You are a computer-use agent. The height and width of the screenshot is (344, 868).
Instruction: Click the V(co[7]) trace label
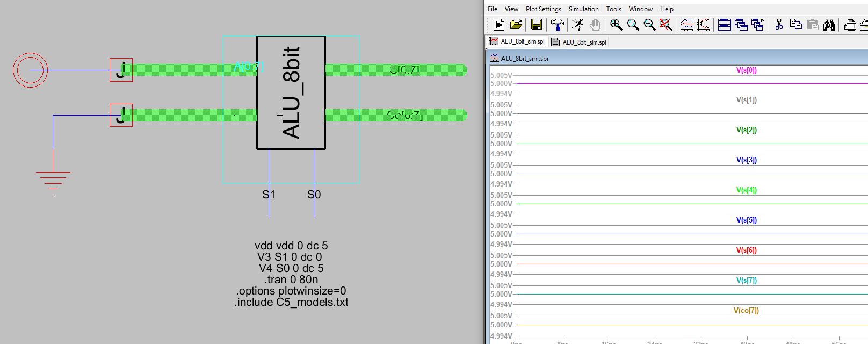point(746,311)
